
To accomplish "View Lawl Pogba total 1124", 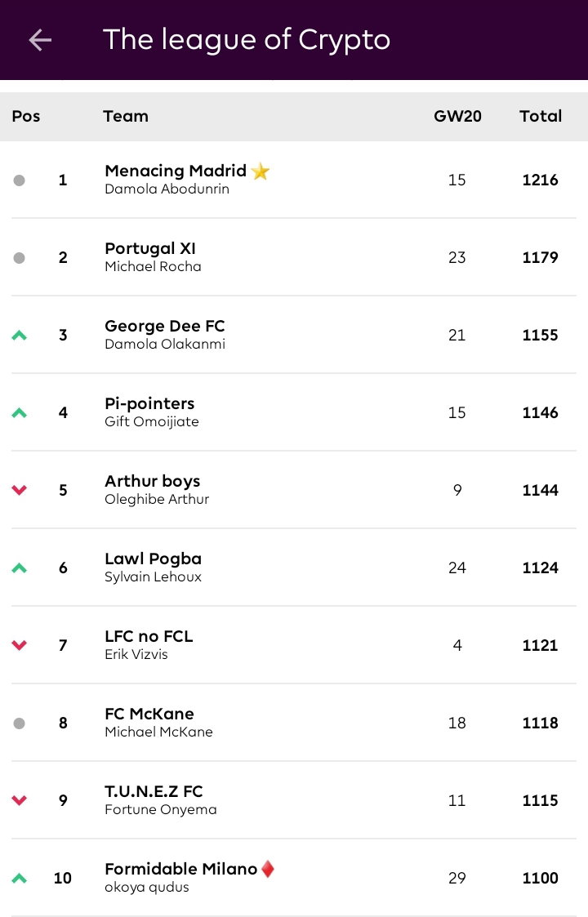I will (540, 568).
